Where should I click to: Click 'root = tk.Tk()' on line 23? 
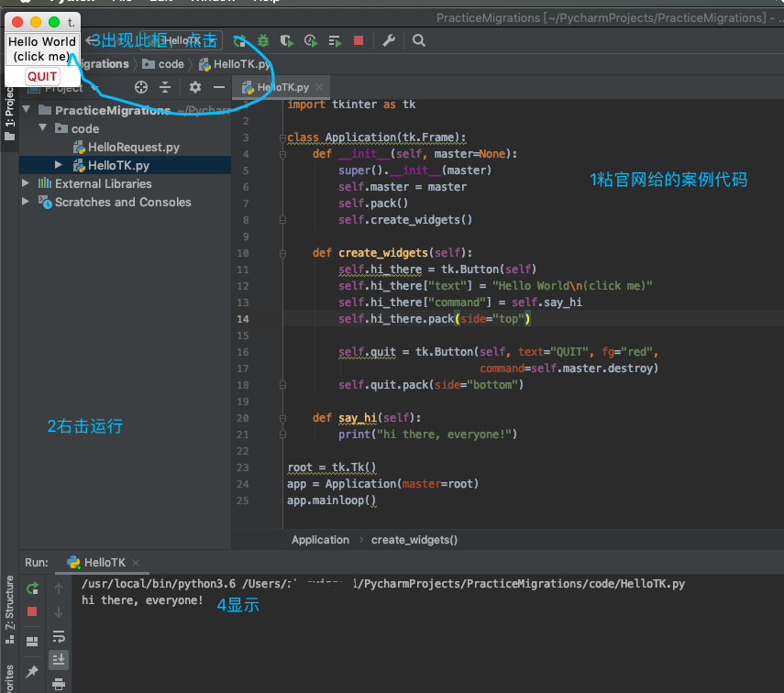coord(331,467)
